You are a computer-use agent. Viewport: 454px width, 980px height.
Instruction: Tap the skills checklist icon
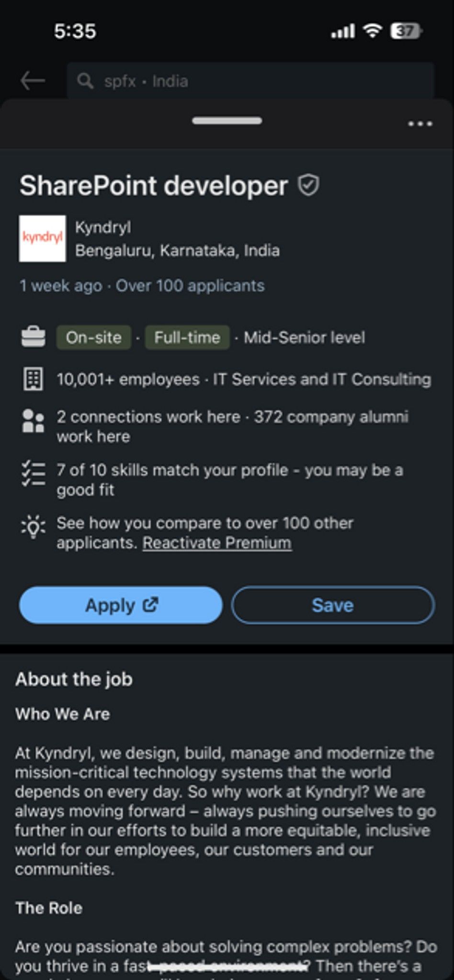[x=33, y=474]
